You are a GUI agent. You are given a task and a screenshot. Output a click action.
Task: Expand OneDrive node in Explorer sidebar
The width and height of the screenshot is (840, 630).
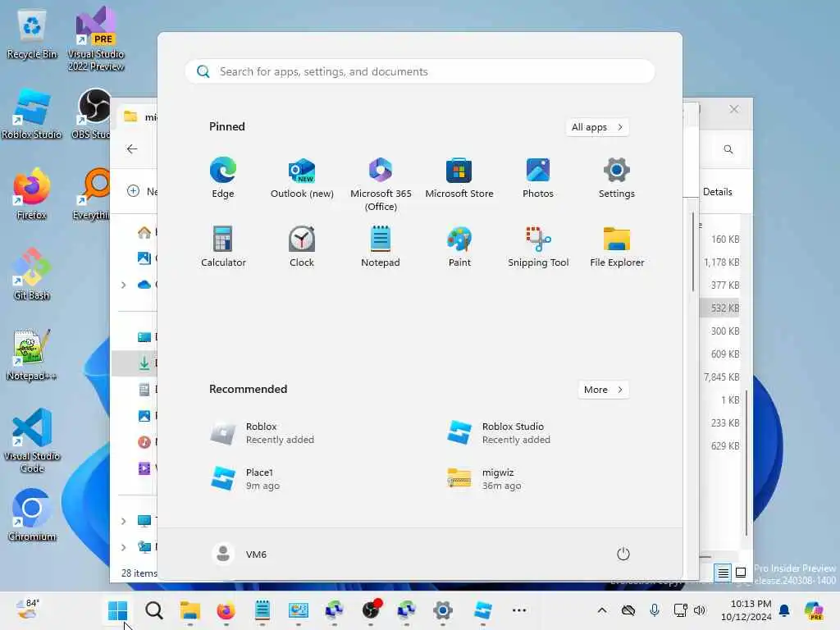pos(124,285)
